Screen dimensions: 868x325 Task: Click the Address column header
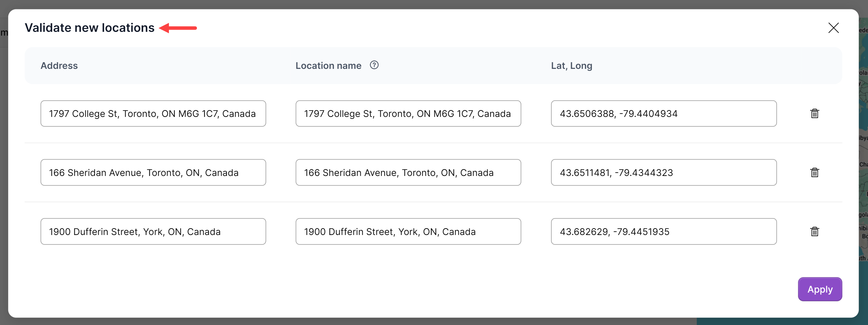[59, 66]
